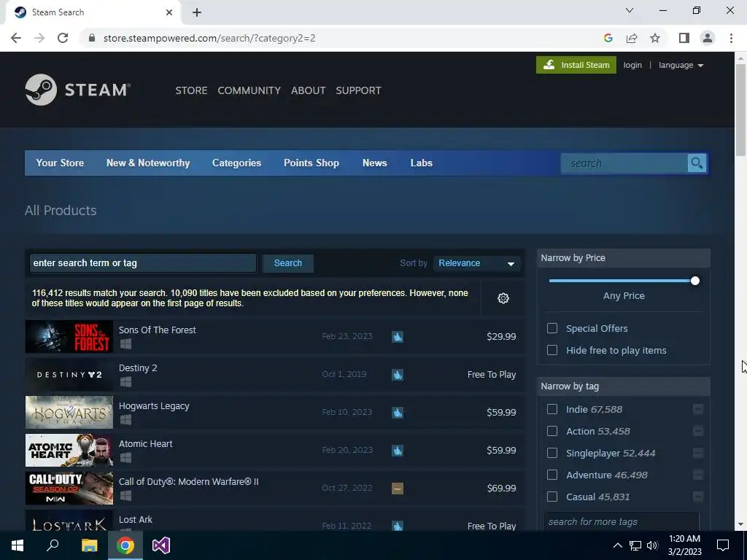Bookmark this page with star icon
The image size is (747, 560).
655,38
